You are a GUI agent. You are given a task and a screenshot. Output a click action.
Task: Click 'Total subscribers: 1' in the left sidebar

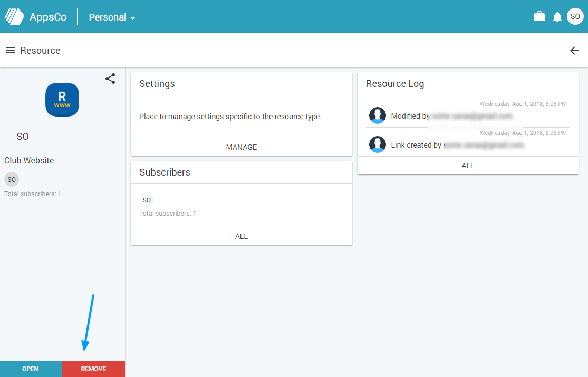pos(33,194)
